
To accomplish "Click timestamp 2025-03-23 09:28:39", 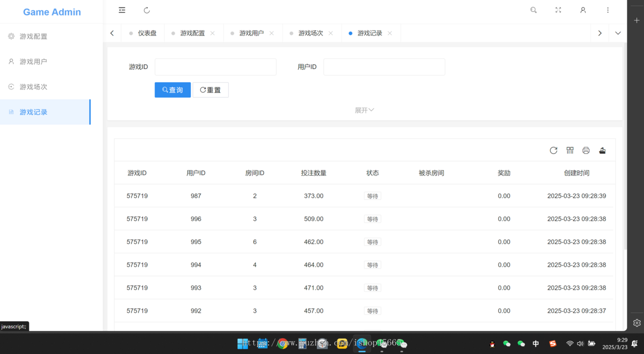I will pyautogui.click(x=576, y=196).
